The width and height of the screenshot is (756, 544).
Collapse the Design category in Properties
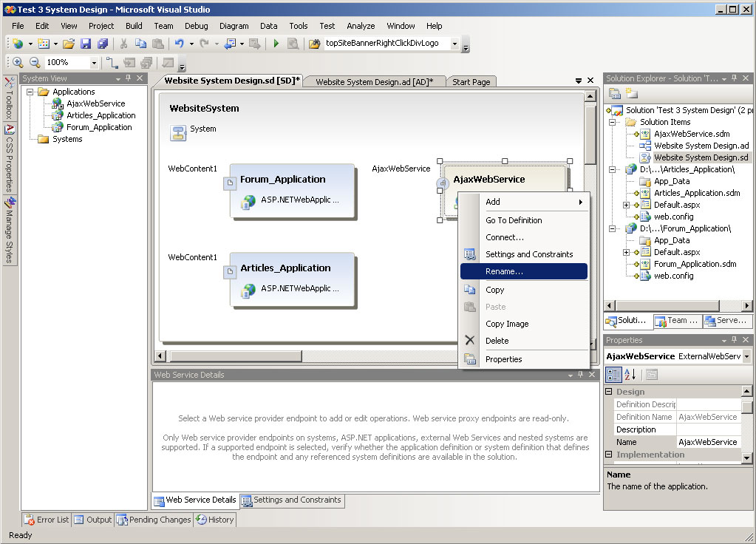[x=609, y=392]
